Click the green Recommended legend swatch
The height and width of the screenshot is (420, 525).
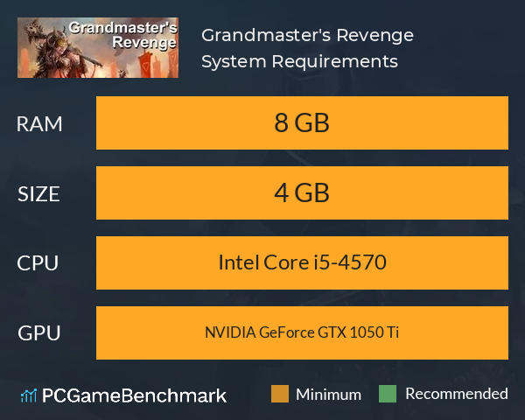point(388,394)
